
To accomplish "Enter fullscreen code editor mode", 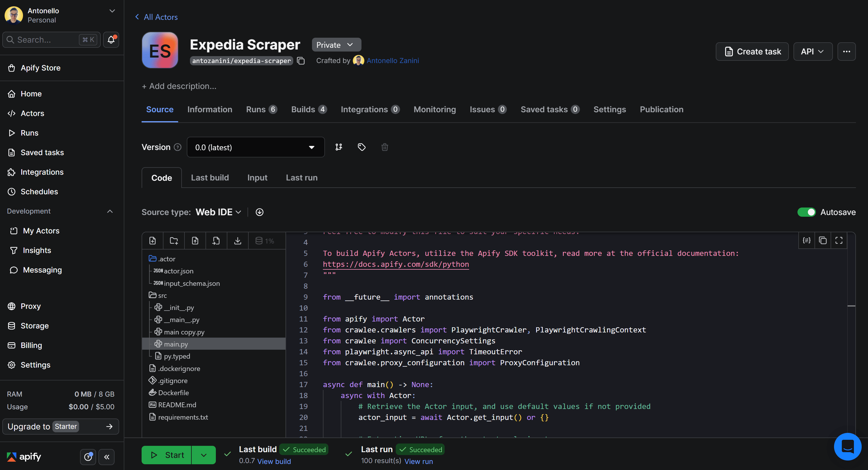I will [x=839, y=240].
